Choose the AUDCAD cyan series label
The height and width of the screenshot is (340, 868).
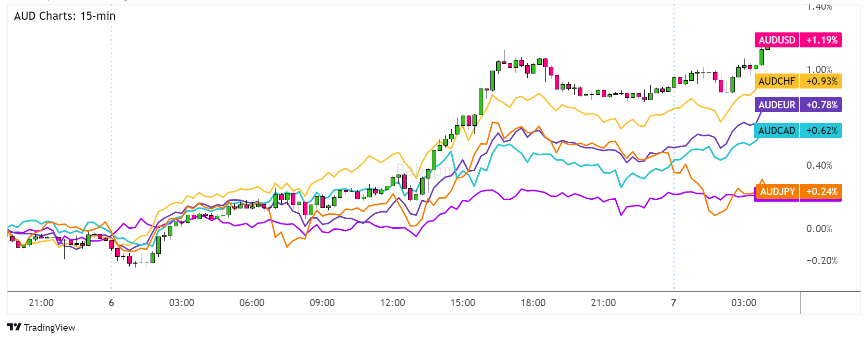(777, 131)
